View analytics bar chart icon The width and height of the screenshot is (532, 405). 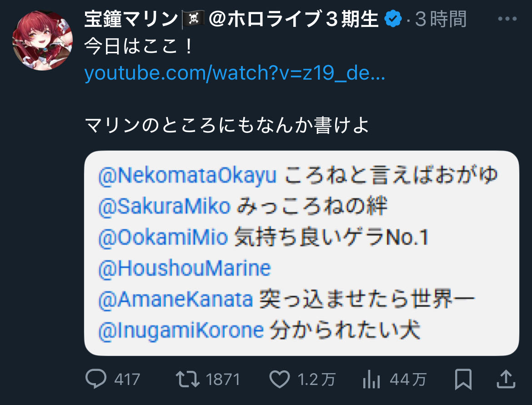[372, 379]
